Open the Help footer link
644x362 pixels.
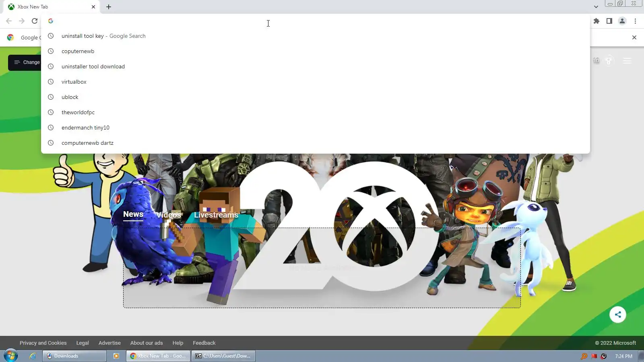coord(178,343)
